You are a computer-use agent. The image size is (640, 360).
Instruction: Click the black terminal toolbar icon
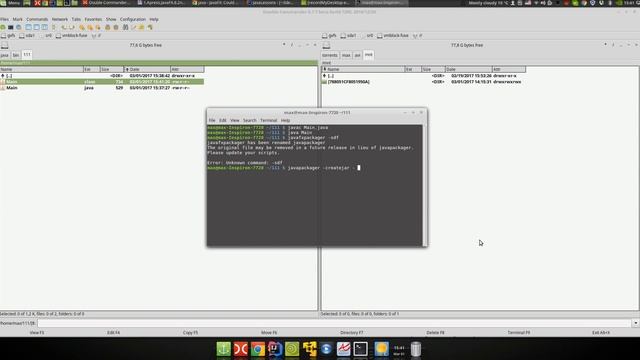(11, 27)
